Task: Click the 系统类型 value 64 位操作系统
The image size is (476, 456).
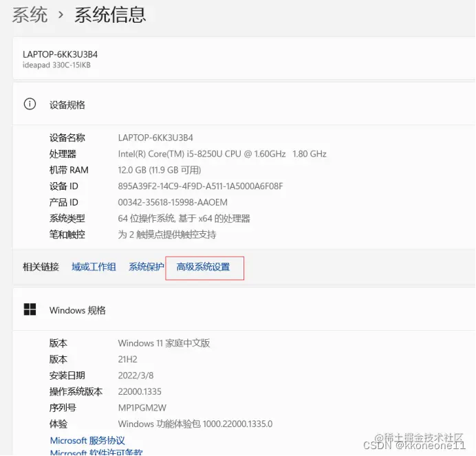Action: click(x=184, y=218)
